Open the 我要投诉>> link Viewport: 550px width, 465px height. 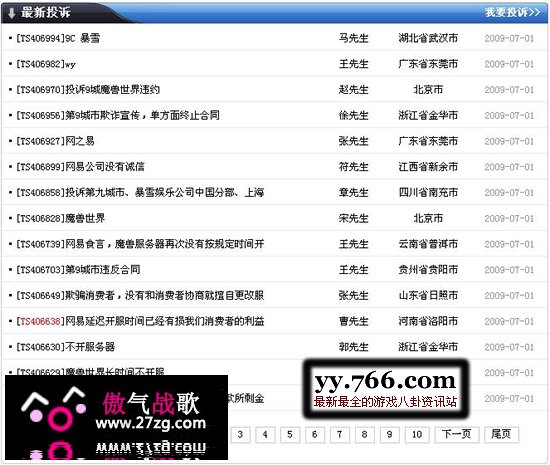pyautogui.click(x=512, y=13)
